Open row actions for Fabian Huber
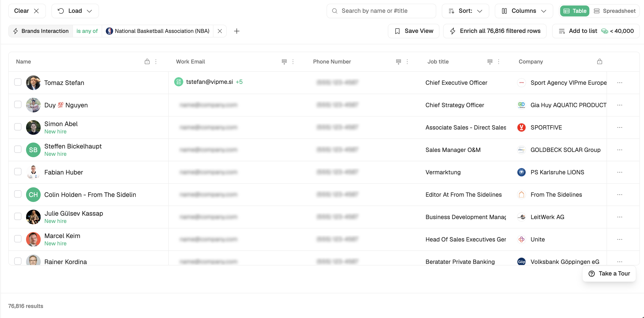 [x=620, y=172]
